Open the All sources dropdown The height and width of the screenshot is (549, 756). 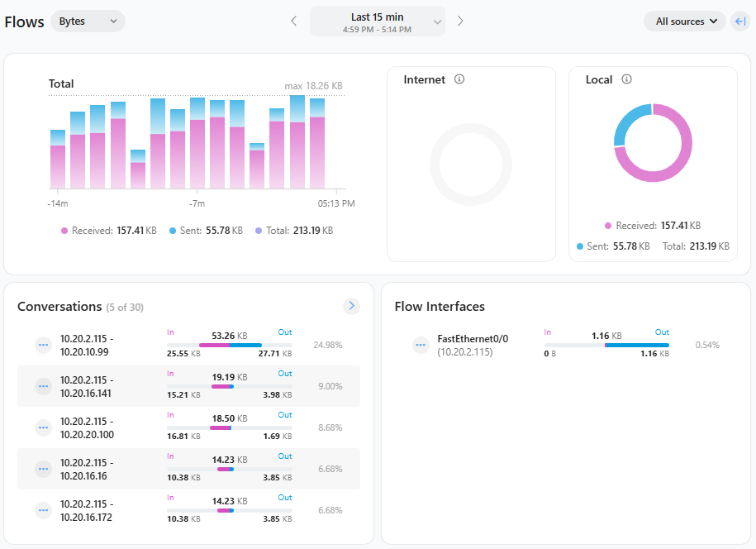(685, 21)
